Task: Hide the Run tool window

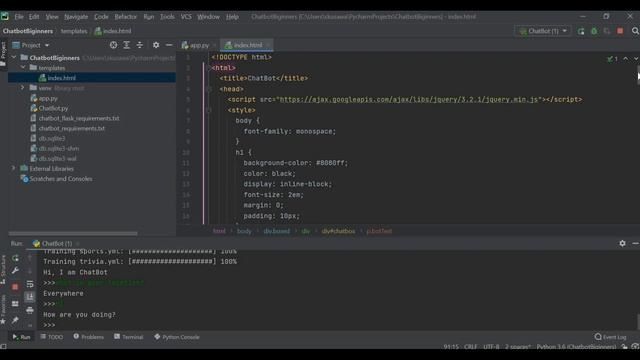Action: point(635,243)
